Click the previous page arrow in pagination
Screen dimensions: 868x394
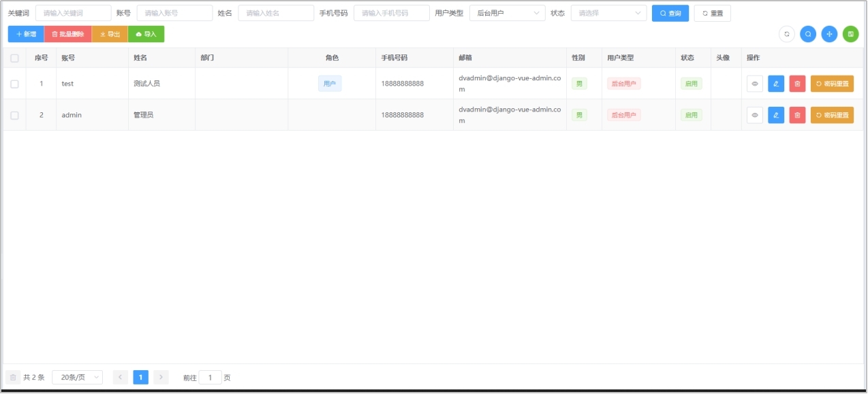click(x=120, y=377)
